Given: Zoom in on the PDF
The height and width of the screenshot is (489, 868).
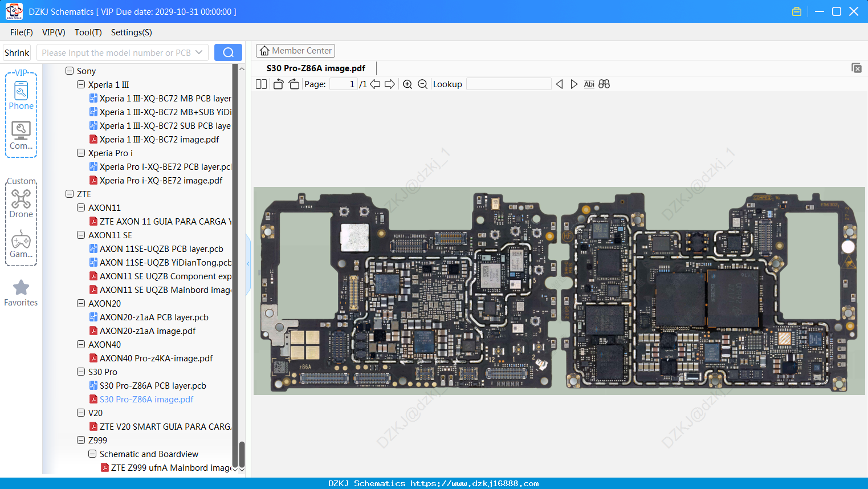Looking at the screenshot, I should point(407,84).
